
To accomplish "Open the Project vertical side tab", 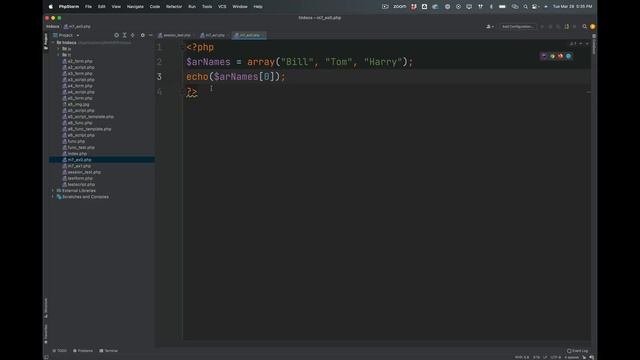I will pos(46,42).
